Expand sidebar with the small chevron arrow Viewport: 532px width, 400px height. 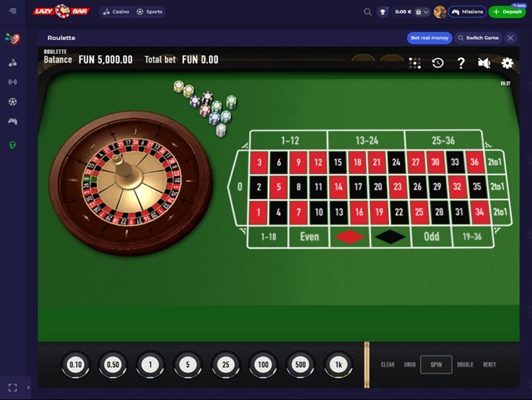point(28,387)
